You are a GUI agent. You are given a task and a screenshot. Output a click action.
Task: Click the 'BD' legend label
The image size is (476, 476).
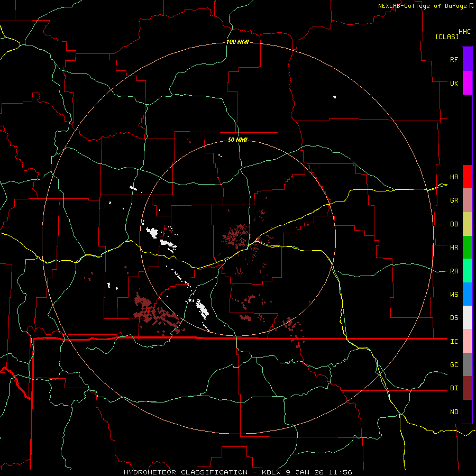click(x=454, y=224)
